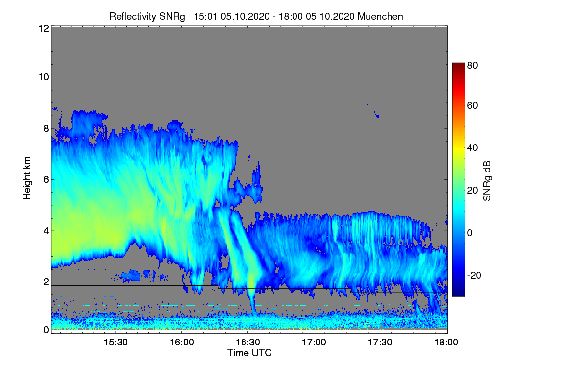
Task: Click the 15:30 time tick label
Action: pos(116,343)
